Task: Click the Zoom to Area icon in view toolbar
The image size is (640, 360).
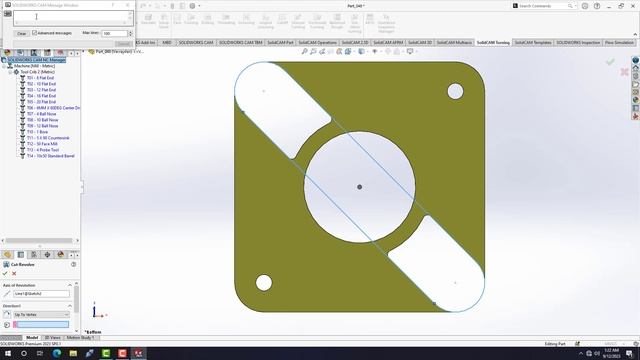Action: coord(313,51)
